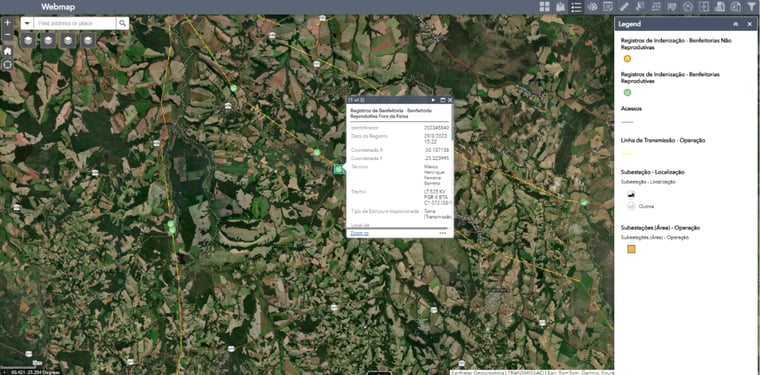Focus the Find address or place field

point(75,23)
